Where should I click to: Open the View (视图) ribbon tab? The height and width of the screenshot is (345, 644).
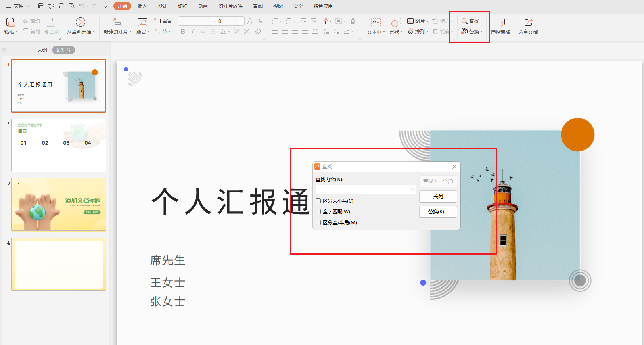coord(278,6)
